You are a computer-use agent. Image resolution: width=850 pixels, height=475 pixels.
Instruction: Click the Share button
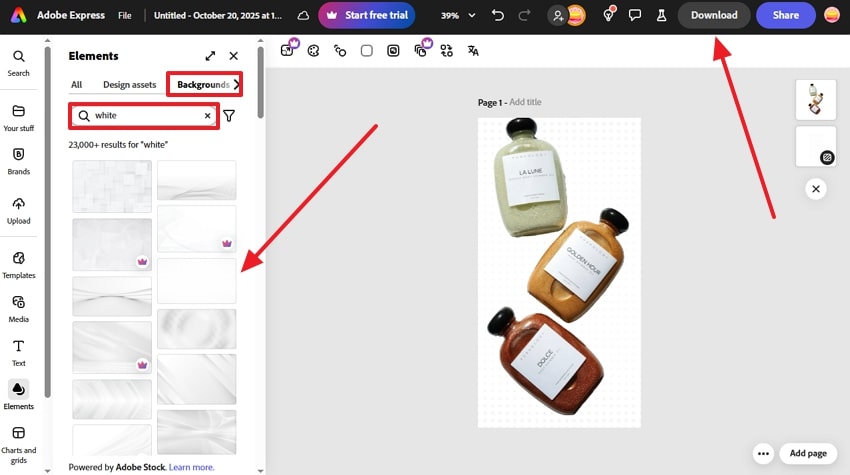tap(785, 15)
